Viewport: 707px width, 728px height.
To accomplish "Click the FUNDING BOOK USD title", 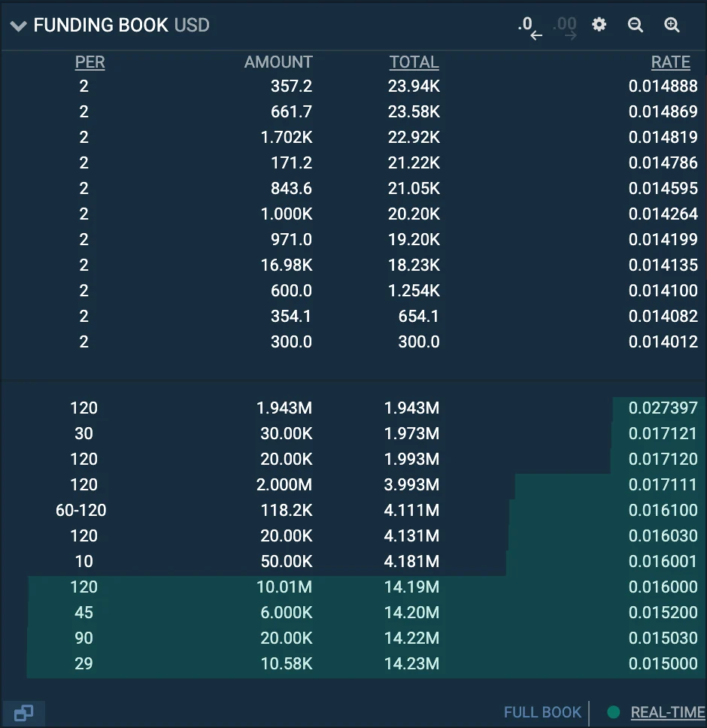I will (x=122, y=25).
